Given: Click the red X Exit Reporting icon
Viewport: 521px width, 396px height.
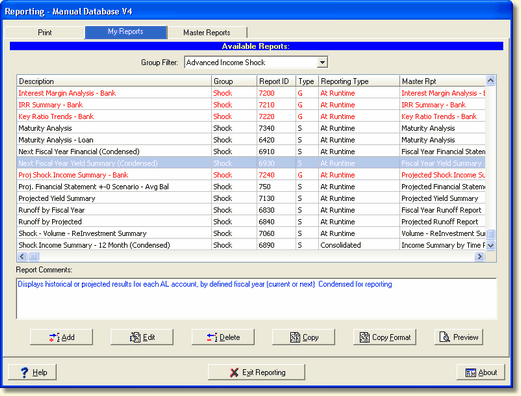Looking at the screenshot, I should [x=234, y=372].
